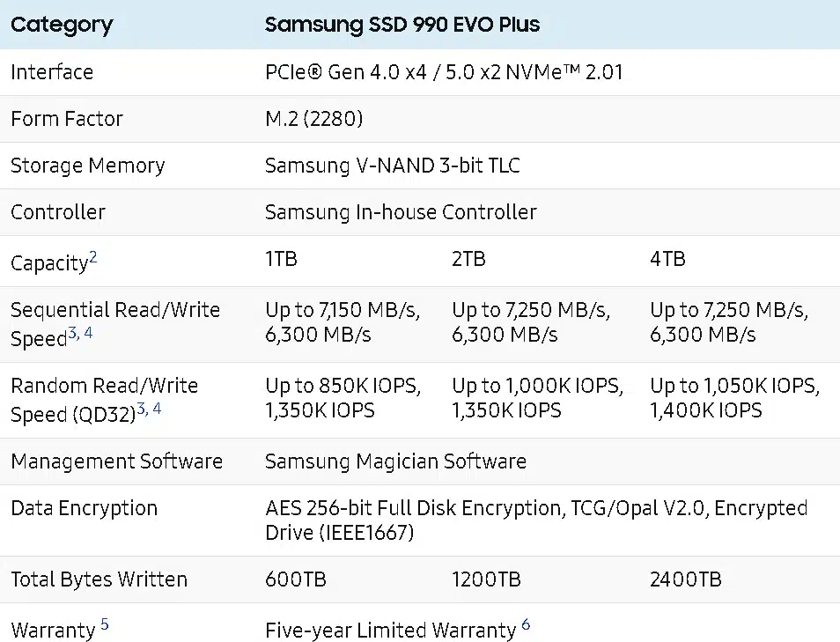Select the 1TB capacity cell
Screen dimensions: 840x642
coord(281,259)
